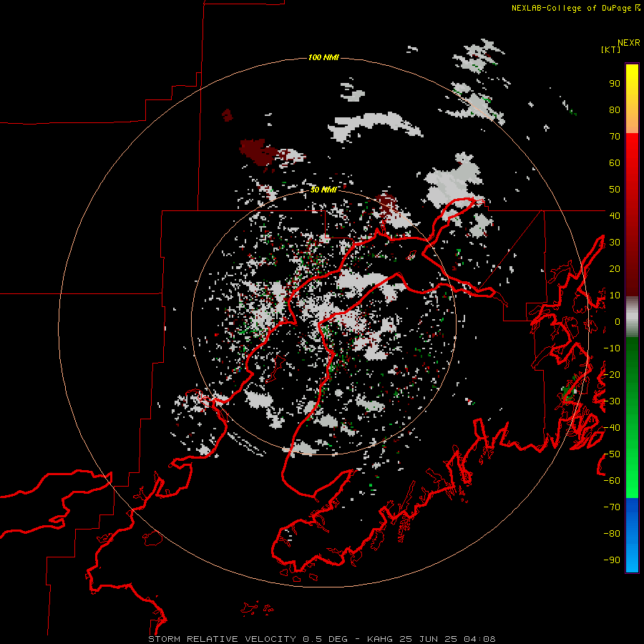Image resolution: width=644 pixels, height=644 pixels.
Task: Click the 0.5 DEG elevation text
Action: pos(326,639)
